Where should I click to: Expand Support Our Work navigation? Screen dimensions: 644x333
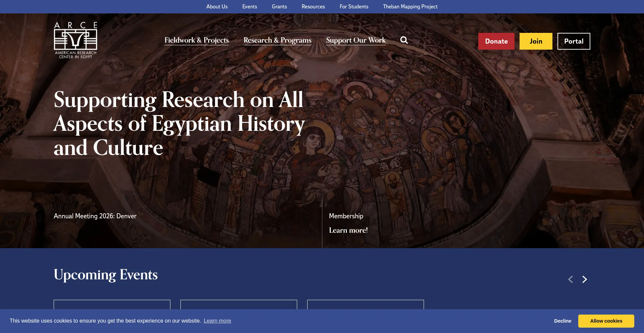[356, 40]
